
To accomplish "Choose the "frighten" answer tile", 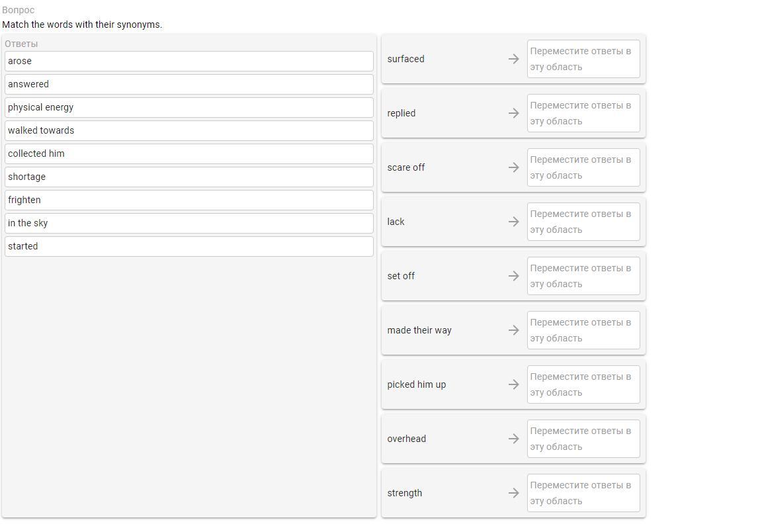I will click(189, 200).
